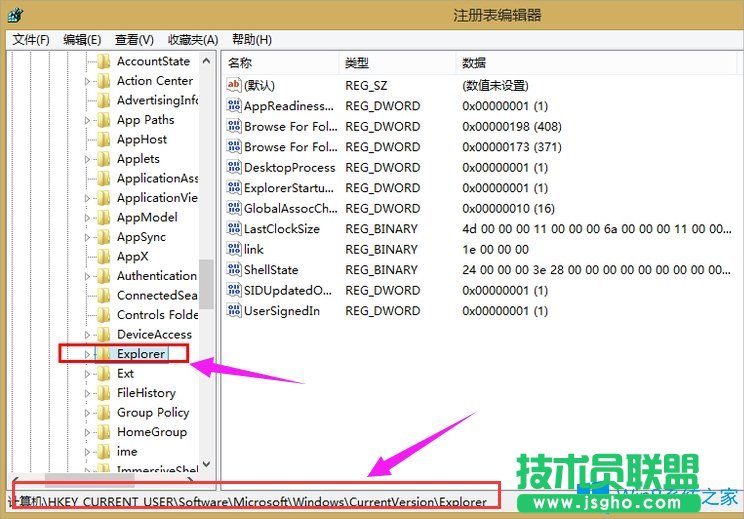Click the DesktopProcess value icon
The height and width of the screenshot is (519, 744).
pyautogui.click(x=234, y=167)
